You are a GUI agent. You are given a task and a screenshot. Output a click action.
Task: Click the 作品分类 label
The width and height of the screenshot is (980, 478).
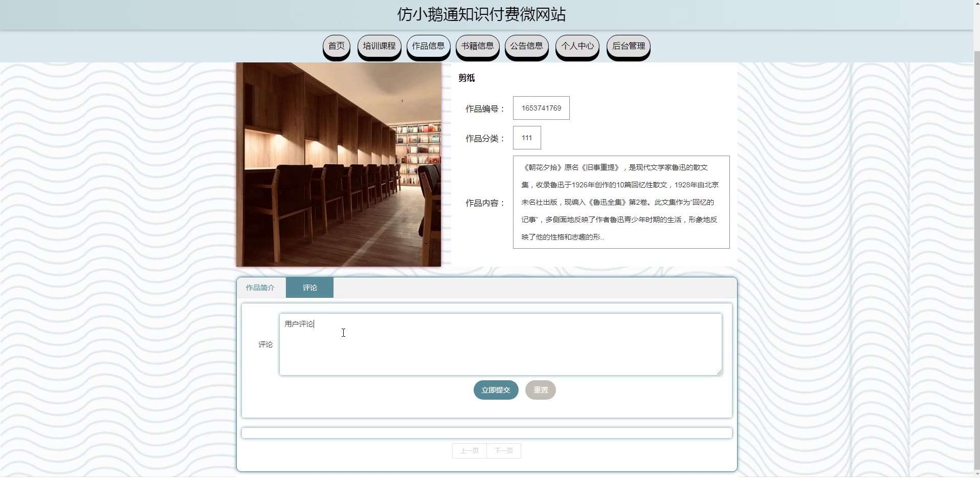point(485,138)
